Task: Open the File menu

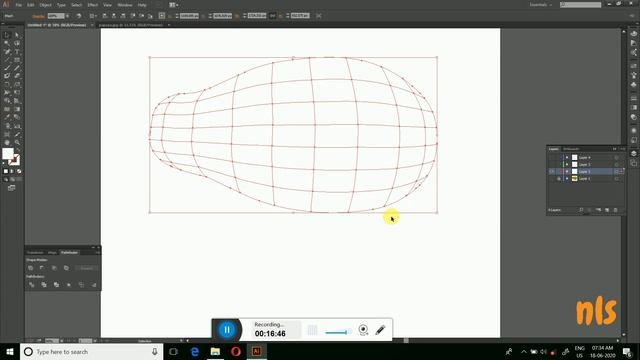Action: click(18, 5)
